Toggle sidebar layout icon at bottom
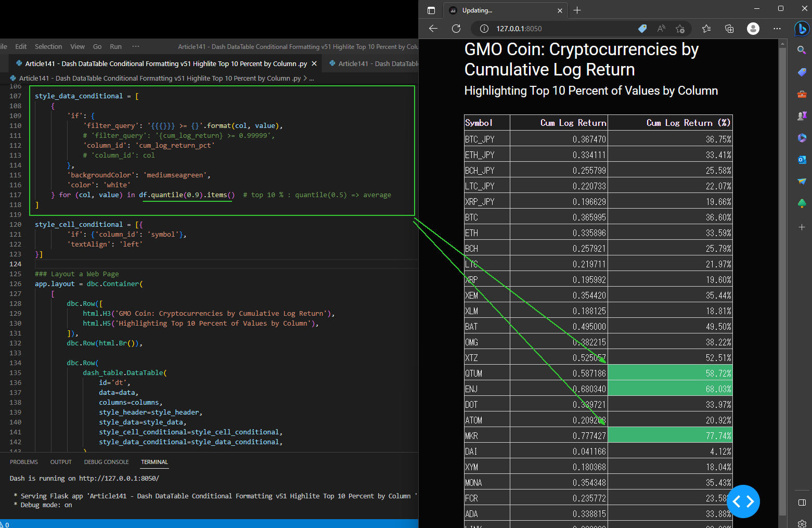The image size is (812, 528). (802, 503)
